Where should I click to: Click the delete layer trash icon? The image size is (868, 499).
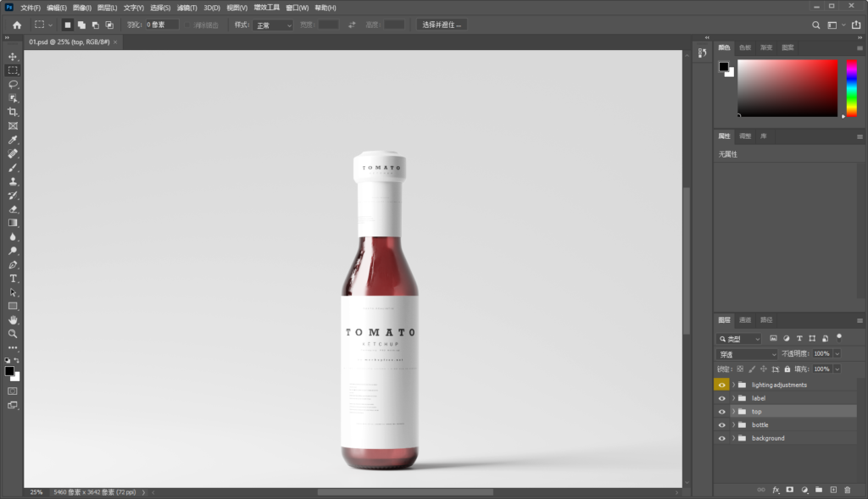848,490
